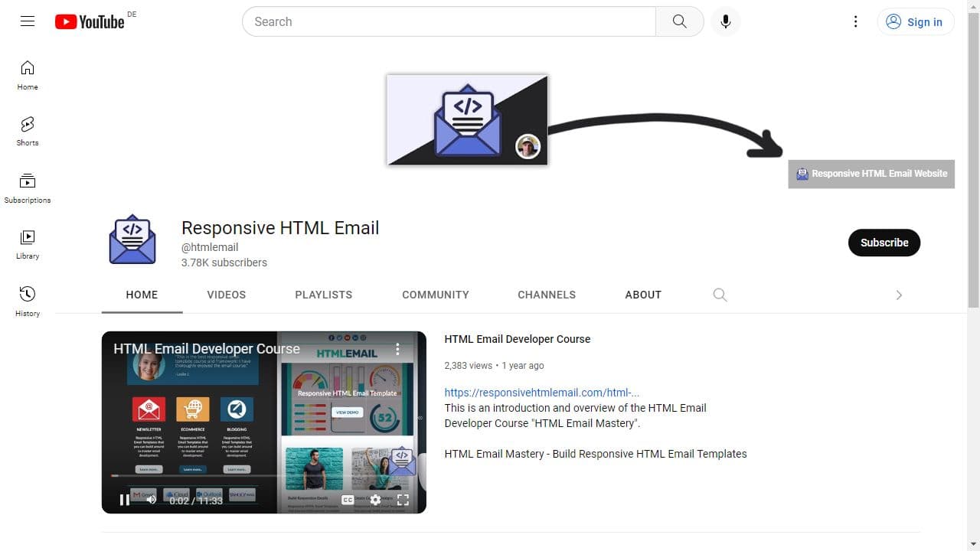The height and width of the screenshot is (551, 980).
Task: Search within channel magnifier icon
Action: point(720,295)
